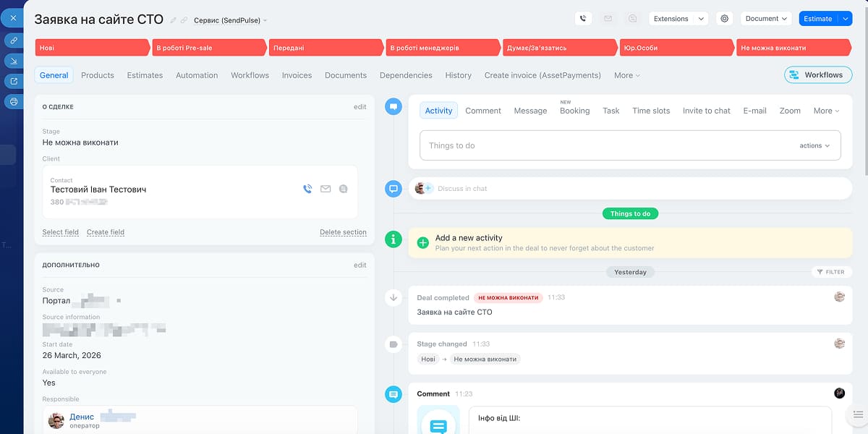Open the Automation tab
The height and width of the screenshot is (434, 868).
[197, 75]
